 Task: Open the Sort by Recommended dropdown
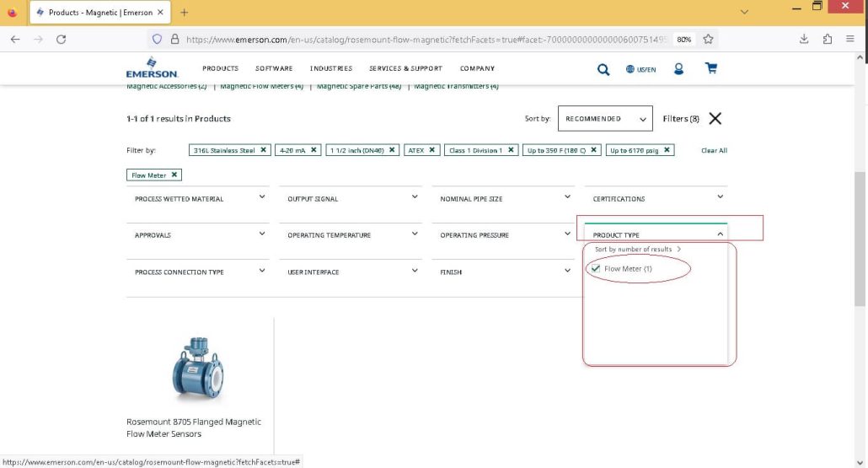point(605,119)
